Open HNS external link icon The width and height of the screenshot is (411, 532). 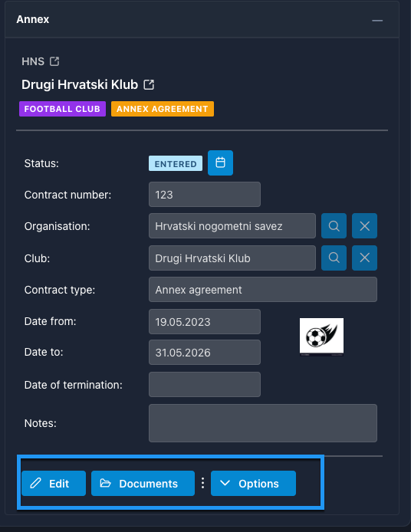point(54,61)
